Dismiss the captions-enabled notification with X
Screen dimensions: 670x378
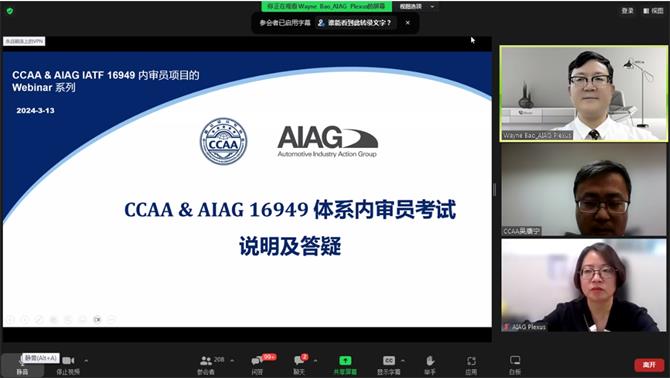(408, 23)
